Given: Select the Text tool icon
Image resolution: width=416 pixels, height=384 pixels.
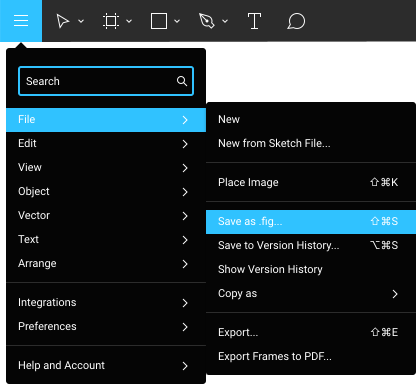Looking at the screenshot, I should click(254, 21).
